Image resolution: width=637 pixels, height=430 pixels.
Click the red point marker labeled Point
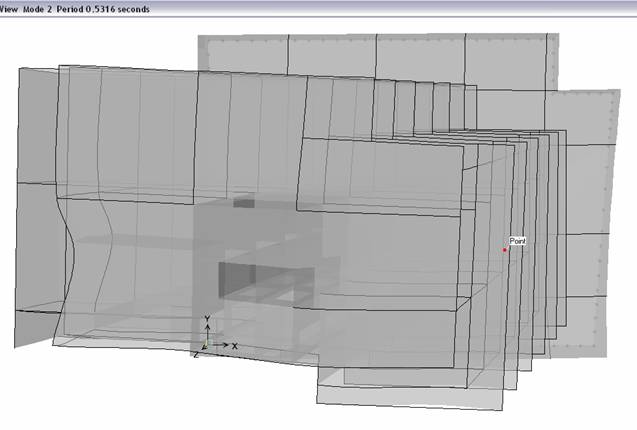point(505,250)
